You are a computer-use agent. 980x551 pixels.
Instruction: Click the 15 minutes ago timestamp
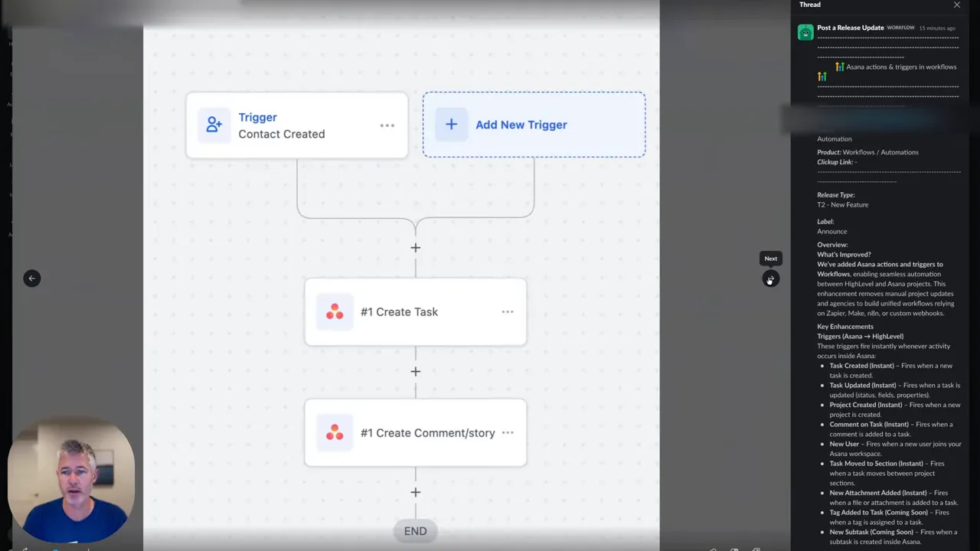(x=937, y=28)
